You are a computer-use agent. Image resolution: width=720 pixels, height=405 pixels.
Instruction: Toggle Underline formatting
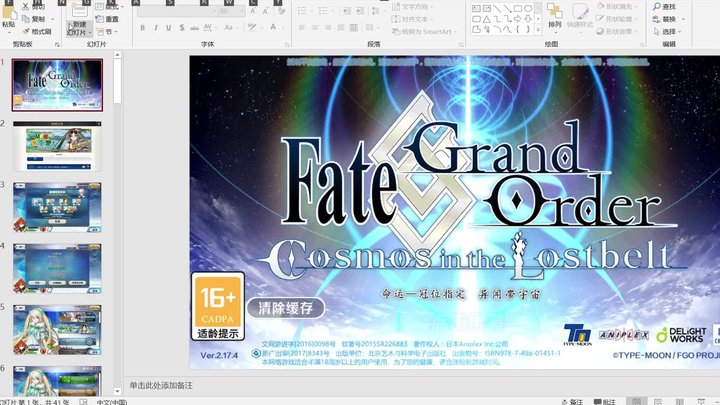(x=169, y=28)
